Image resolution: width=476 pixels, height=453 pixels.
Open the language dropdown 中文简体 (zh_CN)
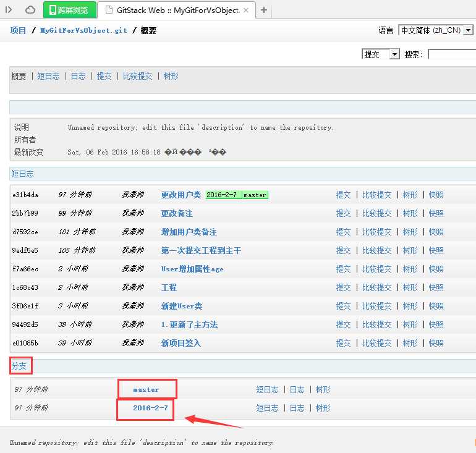435,30
